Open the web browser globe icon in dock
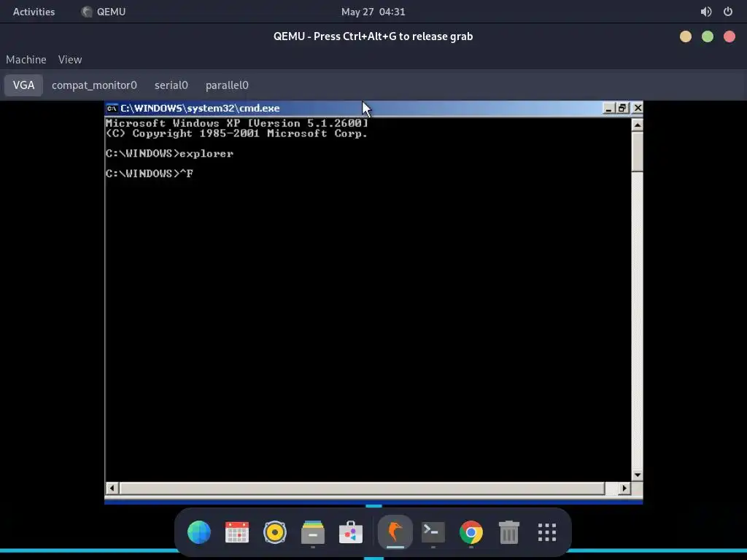The image size is (747, 560). coord(199,532)
